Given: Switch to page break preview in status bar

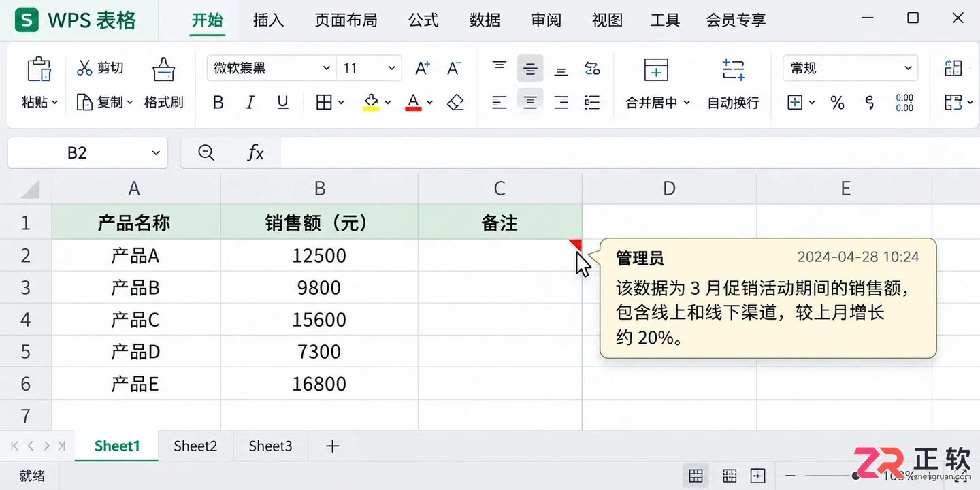Looking at the screenshot, I should 730,475.
